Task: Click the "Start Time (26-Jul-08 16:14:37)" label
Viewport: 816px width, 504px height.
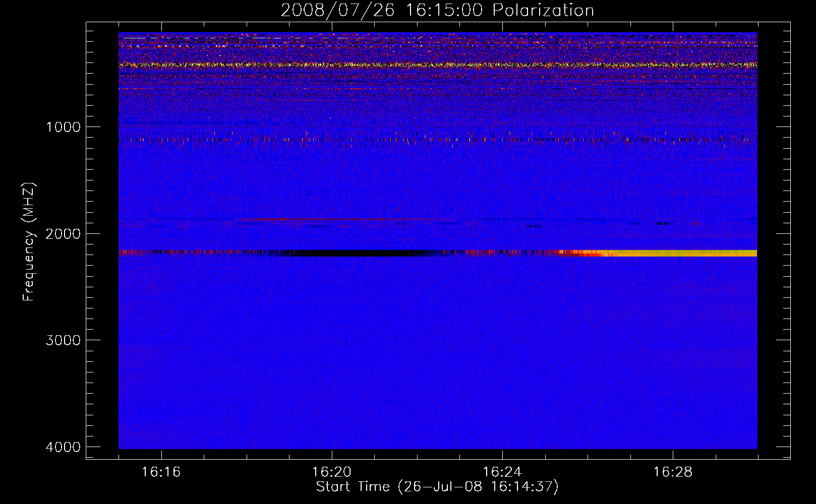Action: click(437, 487)
